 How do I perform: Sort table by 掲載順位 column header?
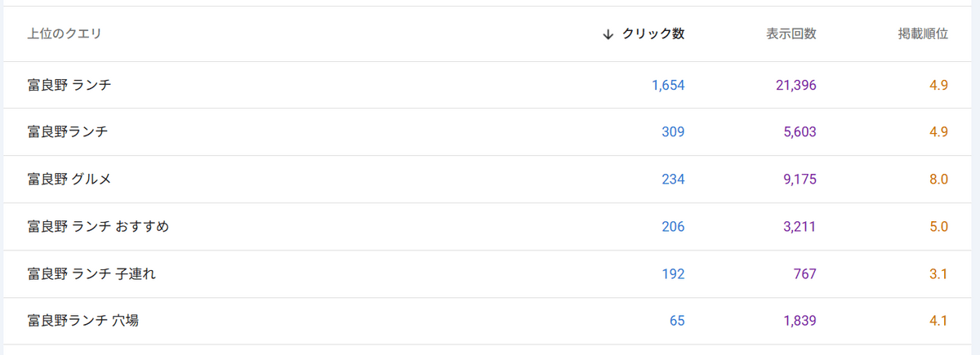tap(922, 34)
